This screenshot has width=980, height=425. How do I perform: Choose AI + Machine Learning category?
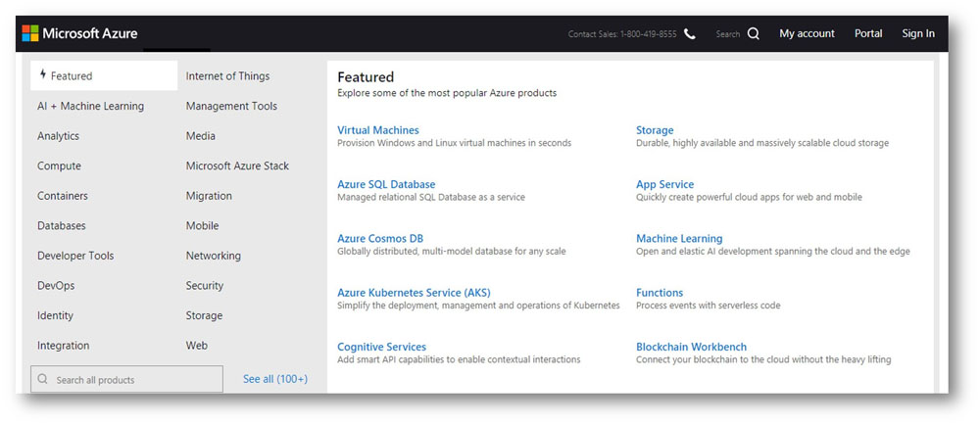[x=90, y=107]
